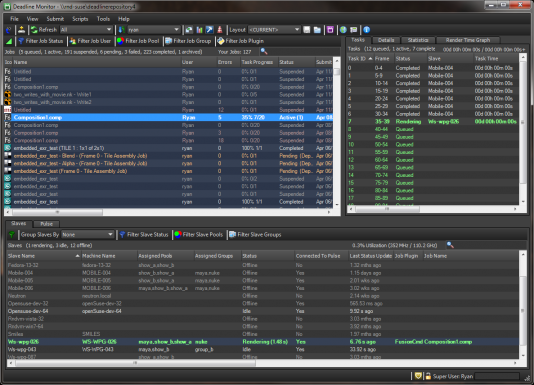Image resolution: width=534 pixels, height=385 pixels.
Task: Open the job refresh filter 'All' dropdown
Action: [x=86, y=30]
